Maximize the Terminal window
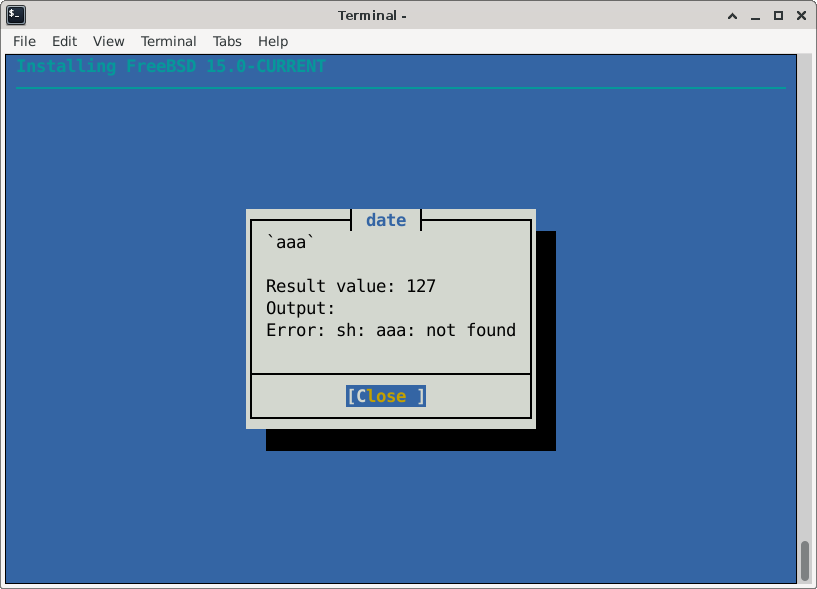 [x=778, y=15]
